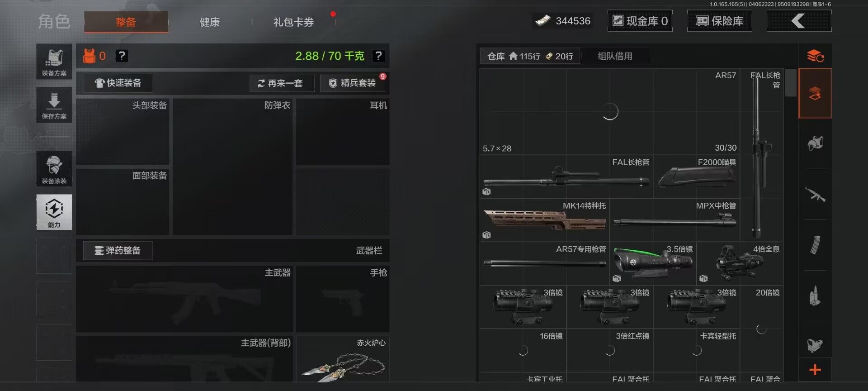Image resolution: width=868 pixels, height=391 pixels.
Task: Click the 保存方案 save icon
Action: point(54,105)
